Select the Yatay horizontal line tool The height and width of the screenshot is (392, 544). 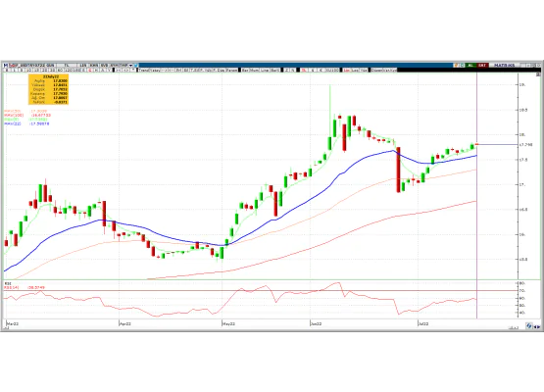click(155, 70)
